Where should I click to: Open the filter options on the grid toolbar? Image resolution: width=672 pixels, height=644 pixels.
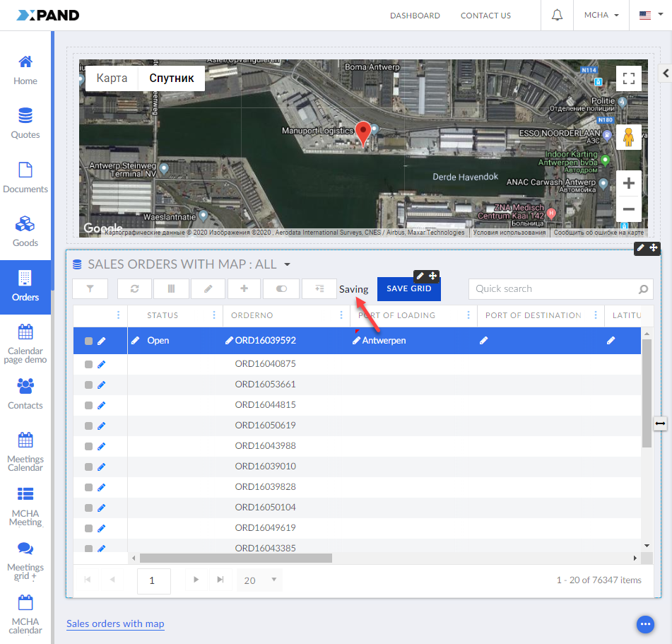(x=90, y=288)
